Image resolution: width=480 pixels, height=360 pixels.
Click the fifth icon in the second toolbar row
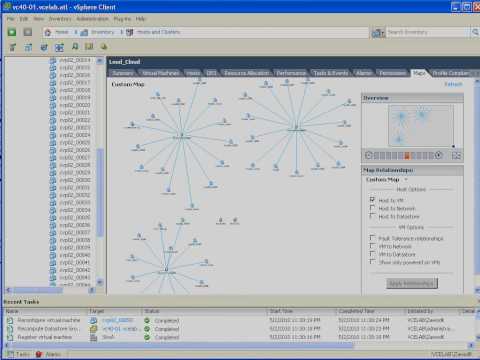[x=75, y=47]
